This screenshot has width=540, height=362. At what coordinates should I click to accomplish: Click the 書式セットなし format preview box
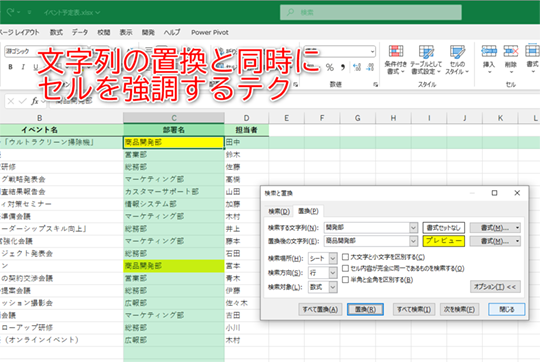point(444,228)
